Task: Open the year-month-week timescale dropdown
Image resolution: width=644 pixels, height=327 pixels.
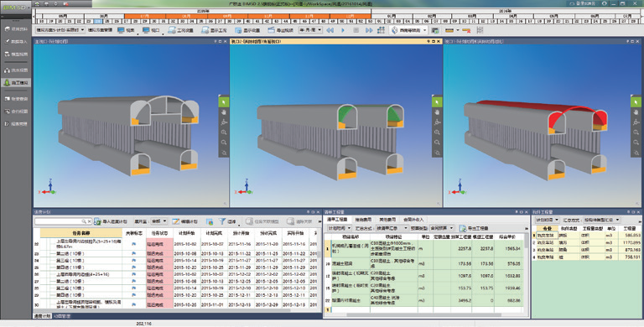Action: (x=310, y=30)
